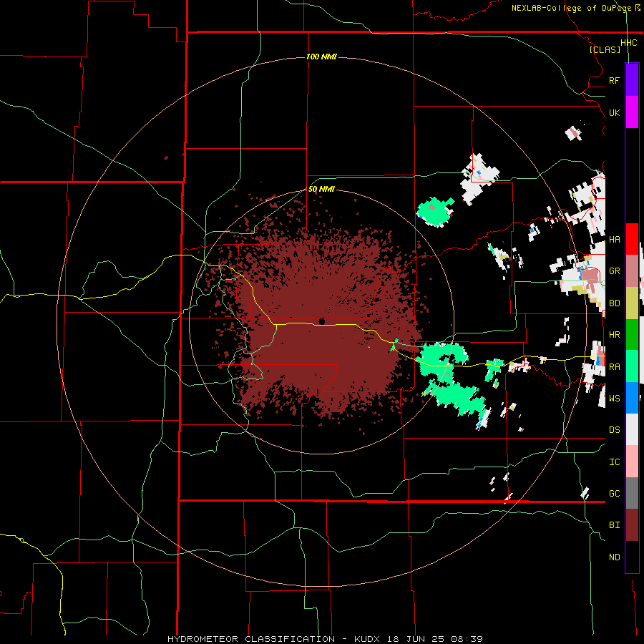Click the WS legend label
The image size is (644, 644).
click(614, 399)
